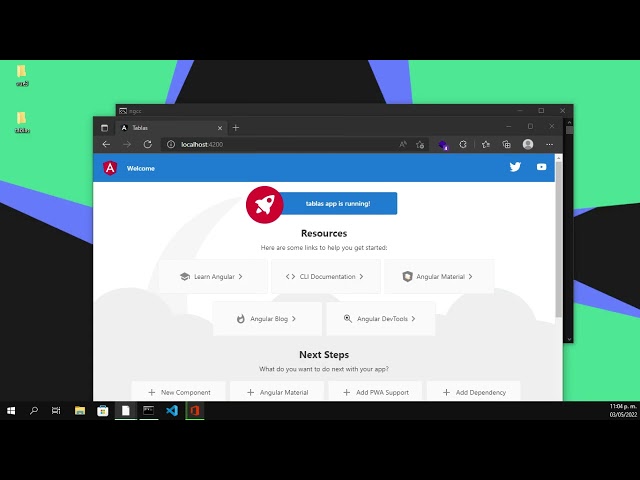Select the Tablas browser tab
Image resolution: width=640 pixels, height=480 pixels.
coord(171,128)
